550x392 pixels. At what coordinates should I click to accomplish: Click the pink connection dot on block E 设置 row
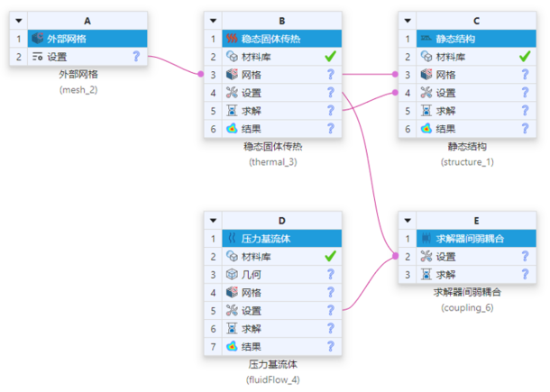click(x=395, y=256)
